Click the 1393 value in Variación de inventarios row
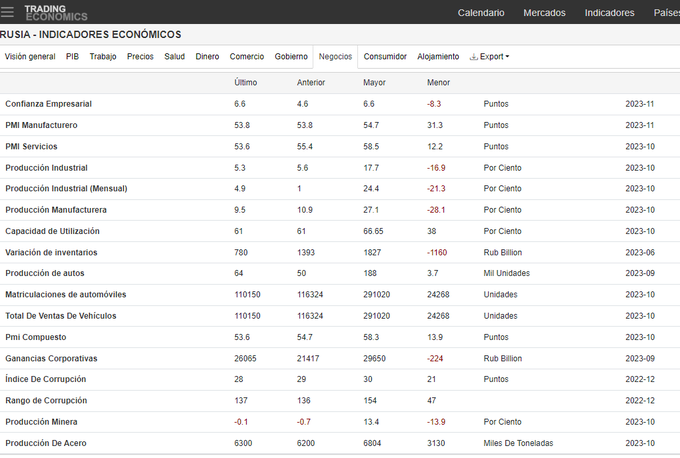 click(306, 252)
